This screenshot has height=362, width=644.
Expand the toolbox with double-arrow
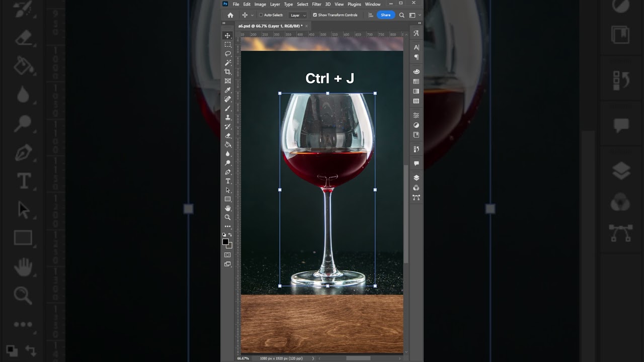pos(224,22)
